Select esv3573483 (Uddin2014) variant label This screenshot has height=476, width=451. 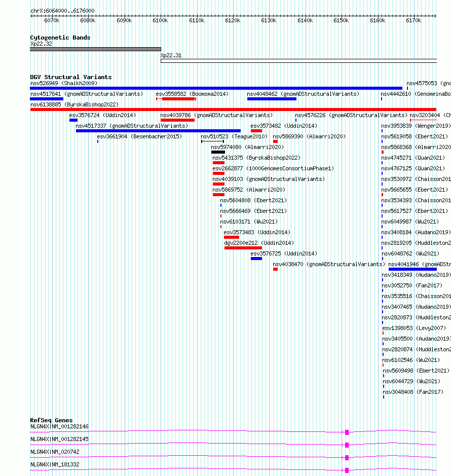(257, 232)
